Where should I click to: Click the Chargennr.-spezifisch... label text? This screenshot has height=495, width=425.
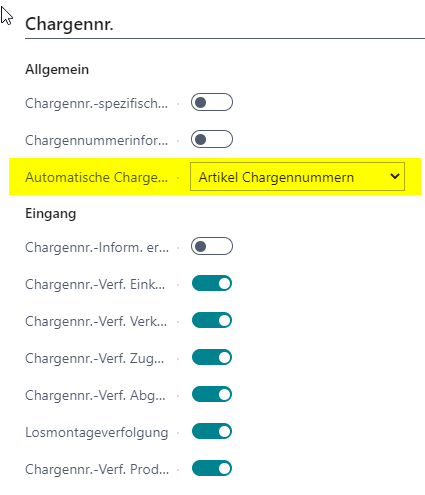click(x=97, y=103)
